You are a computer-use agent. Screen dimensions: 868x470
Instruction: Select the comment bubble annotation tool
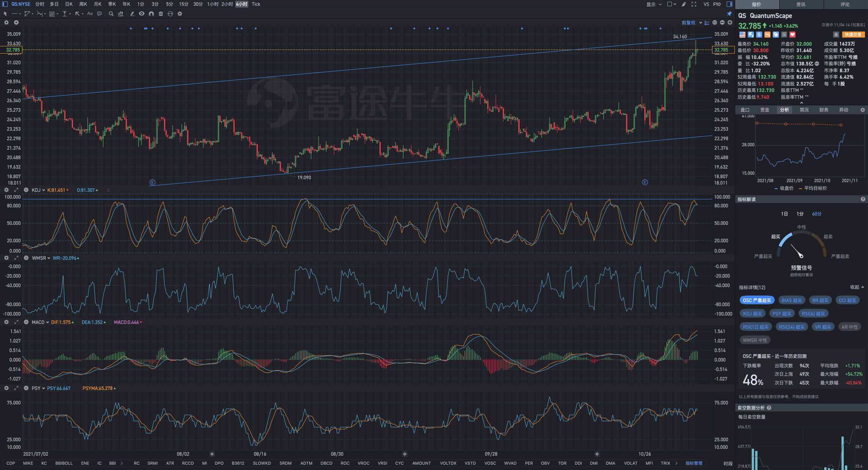tap(99, 14)
